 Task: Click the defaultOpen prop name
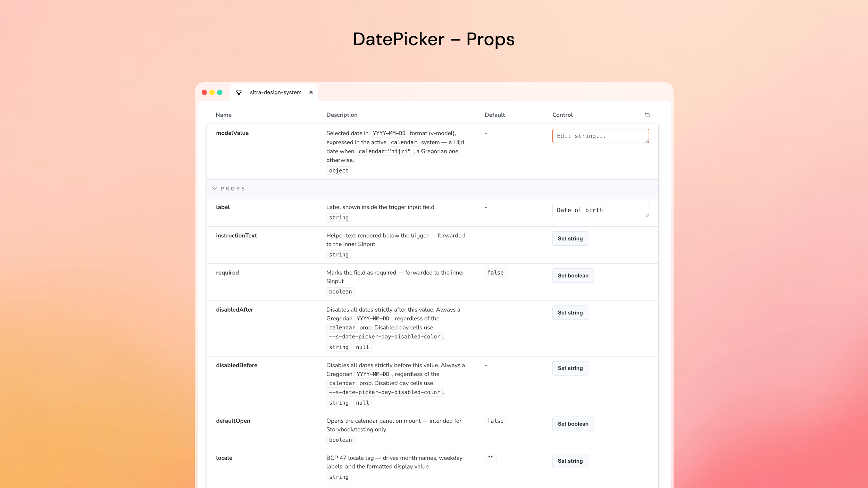[x=233, y=421]
